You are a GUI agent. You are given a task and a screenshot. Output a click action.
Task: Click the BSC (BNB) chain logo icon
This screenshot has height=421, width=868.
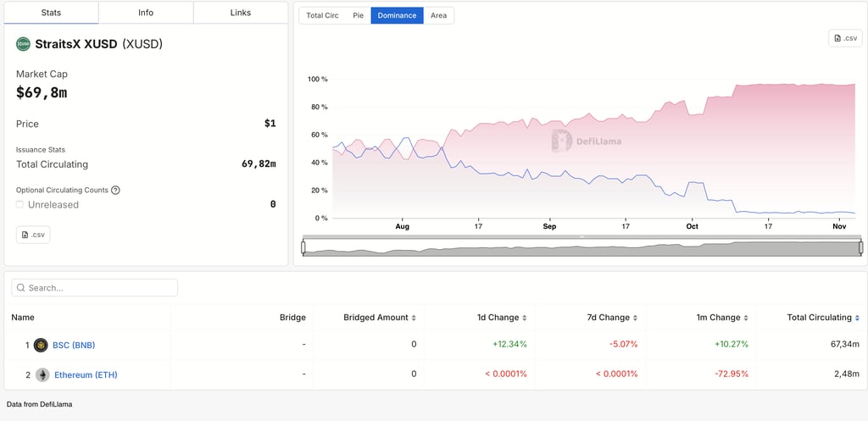coord(41,345)
